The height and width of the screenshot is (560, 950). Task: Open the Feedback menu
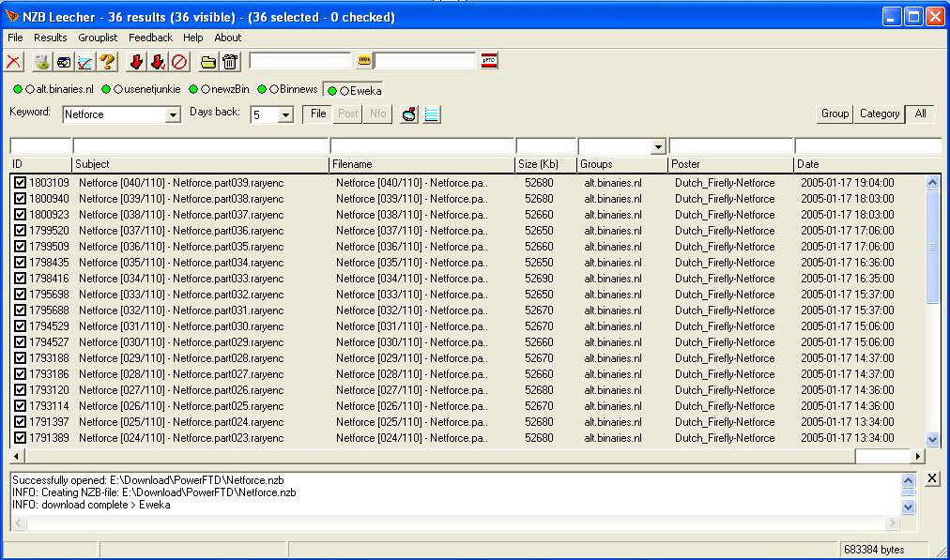150,38
